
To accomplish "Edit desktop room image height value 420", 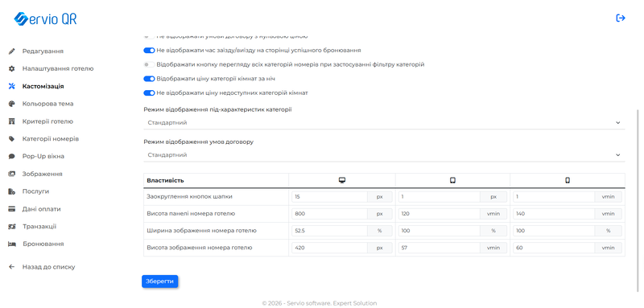I will point(329,248).
